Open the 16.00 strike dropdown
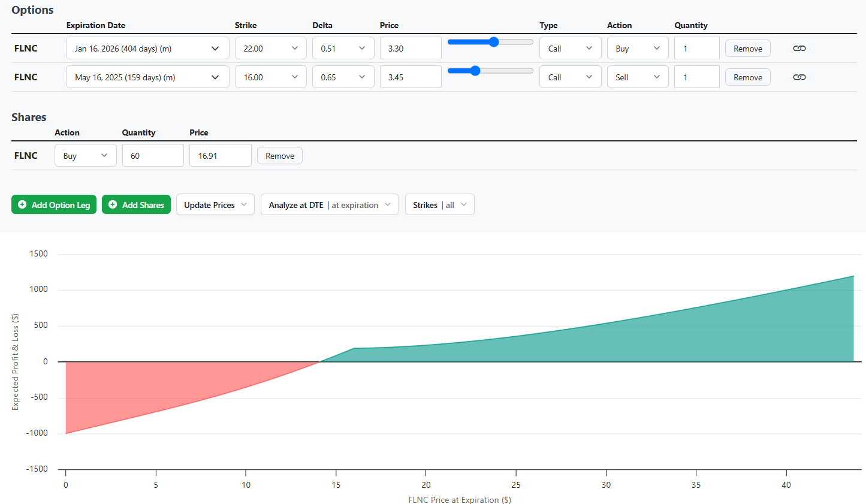866x504 pixels. tap(270, 77)
